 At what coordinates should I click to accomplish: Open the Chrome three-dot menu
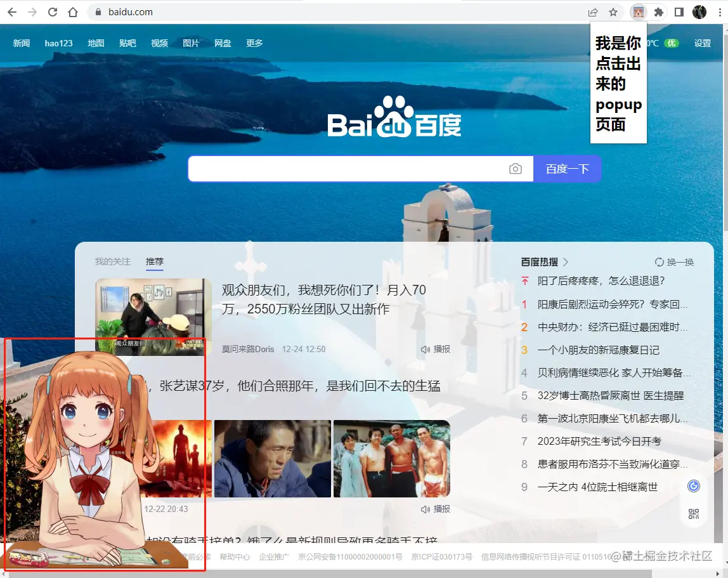tap(719, 11)
